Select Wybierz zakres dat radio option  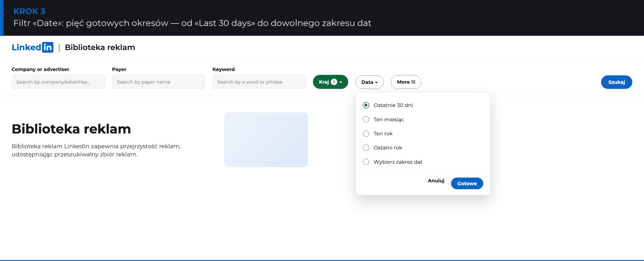tap(366, 162)
